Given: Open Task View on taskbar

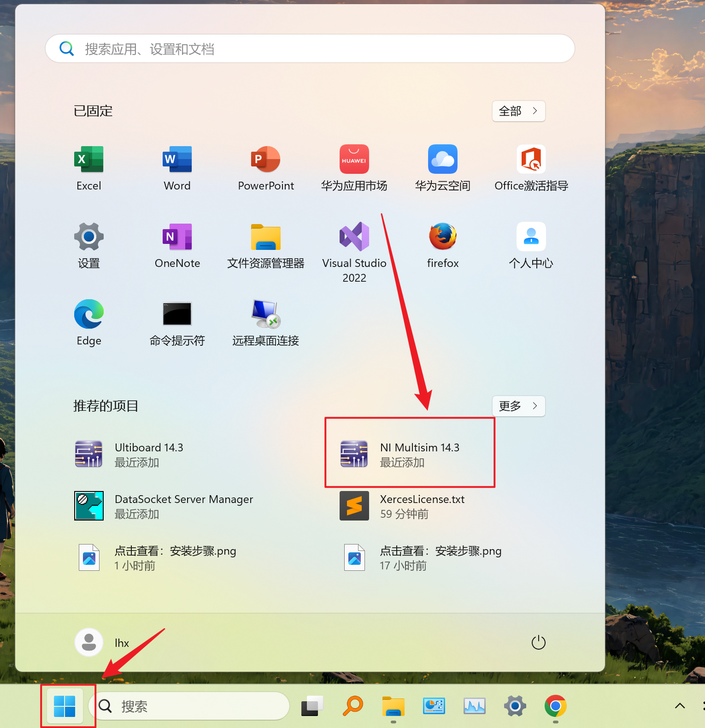Looking at the screenshot, I should 312,706.
